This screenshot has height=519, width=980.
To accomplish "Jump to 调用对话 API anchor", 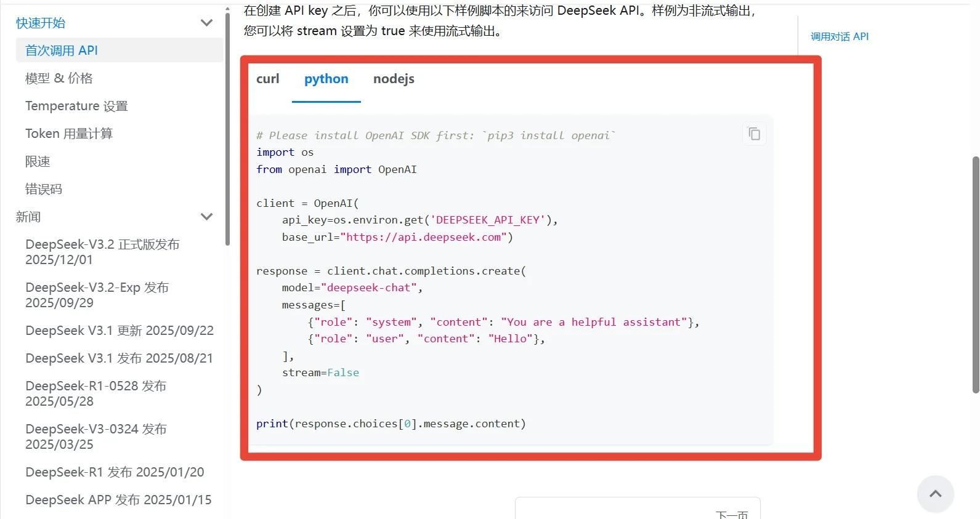I will click(x=840, y=36).
